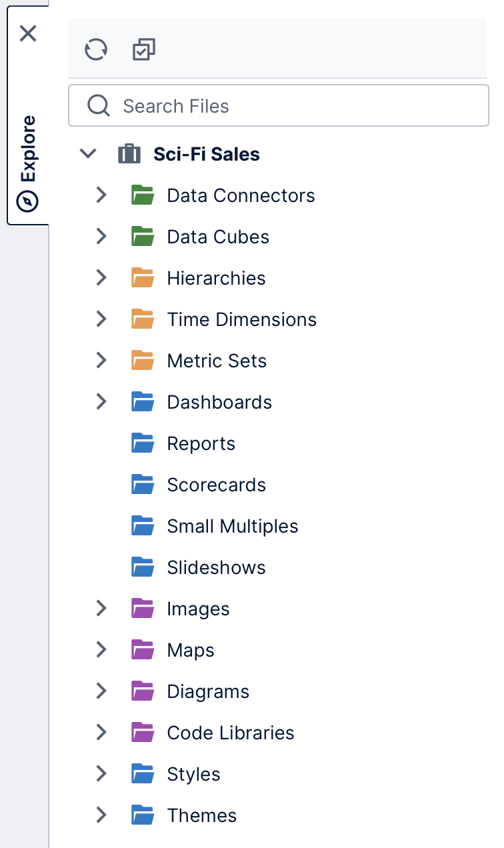Viewport: 504px width, 848px height.
Task: Expand the Themes folder chevron
Action: point(101,815)
